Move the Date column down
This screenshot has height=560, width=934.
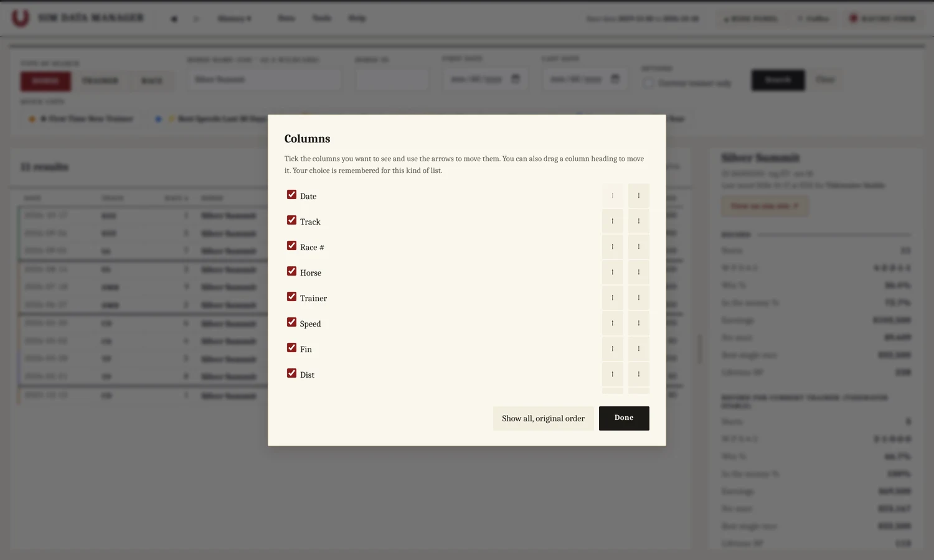(639, 196)
